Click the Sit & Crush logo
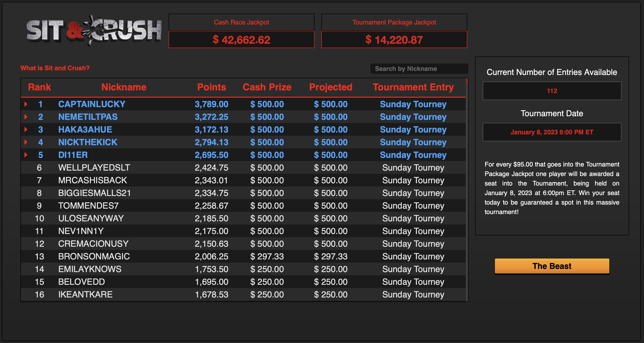This screenshot has width=644, height=343. coord(94,31)
